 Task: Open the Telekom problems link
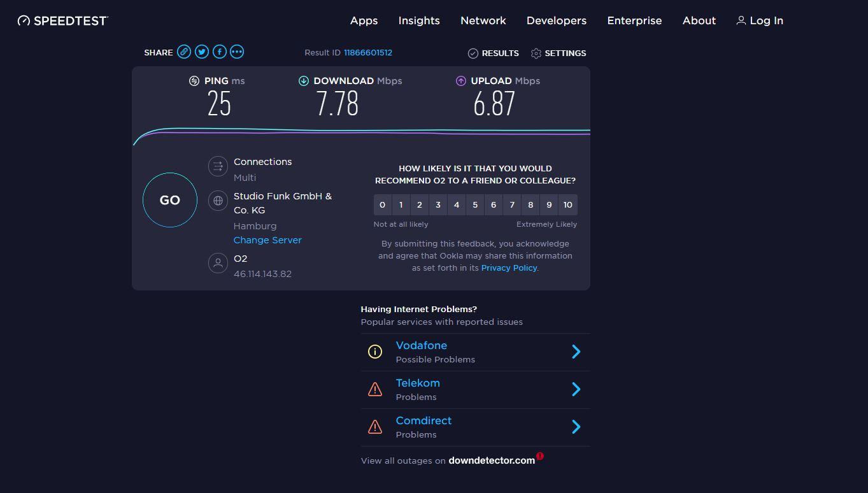[x=418, y=383]
